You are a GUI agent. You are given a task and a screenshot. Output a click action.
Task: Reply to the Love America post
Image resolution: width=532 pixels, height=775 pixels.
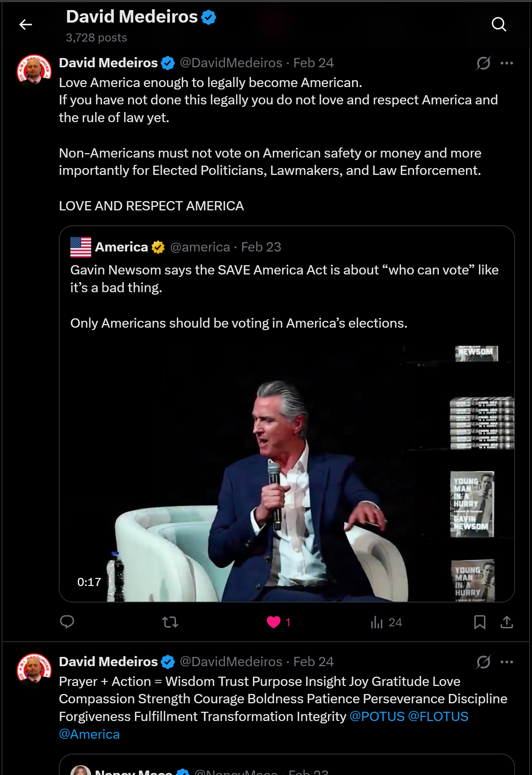tap(67, 622)
